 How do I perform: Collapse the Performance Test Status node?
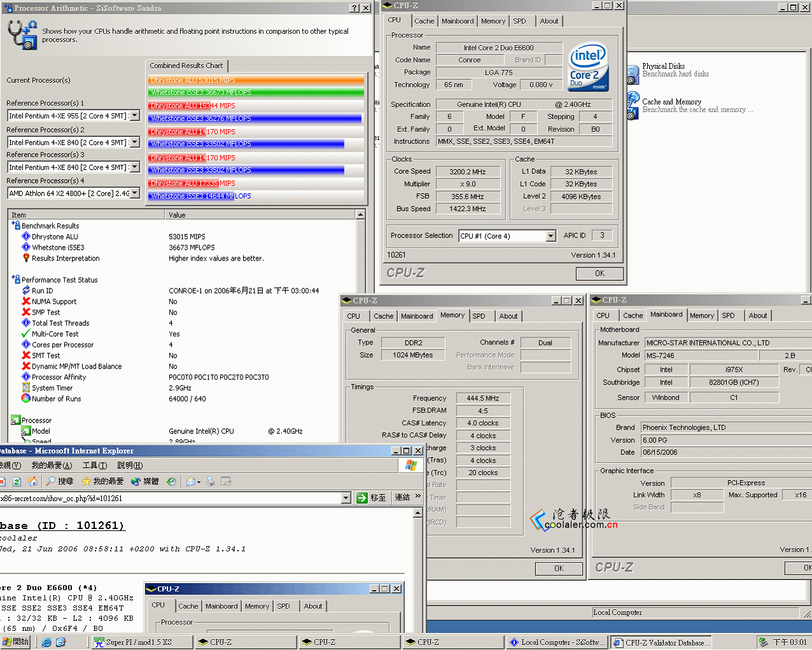coord(16,279)
